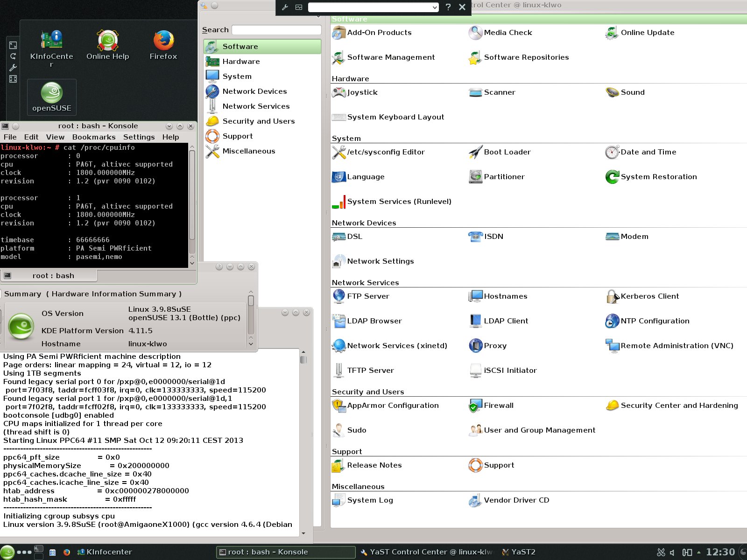Open AppArmor Configuration
The image size is (747, 560).
pos(385,406)
